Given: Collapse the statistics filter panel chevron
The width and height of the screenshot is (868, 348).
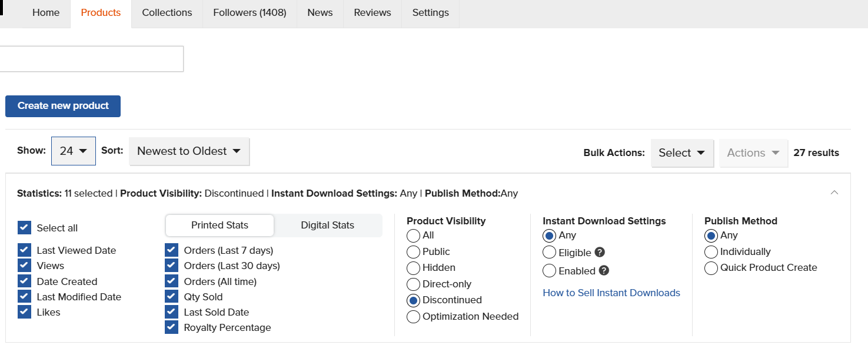Looking at the screenshot, I should (834, 193).
